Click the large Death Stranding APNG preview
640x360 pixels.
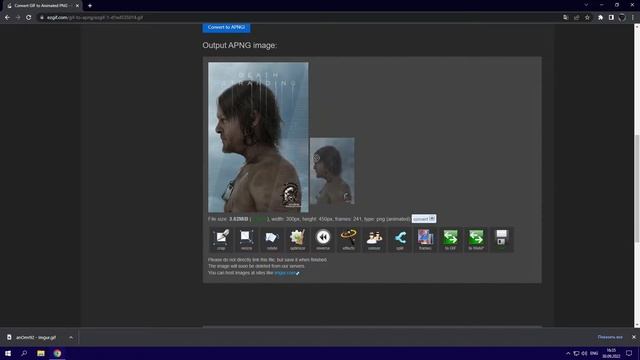pos(258,137)
